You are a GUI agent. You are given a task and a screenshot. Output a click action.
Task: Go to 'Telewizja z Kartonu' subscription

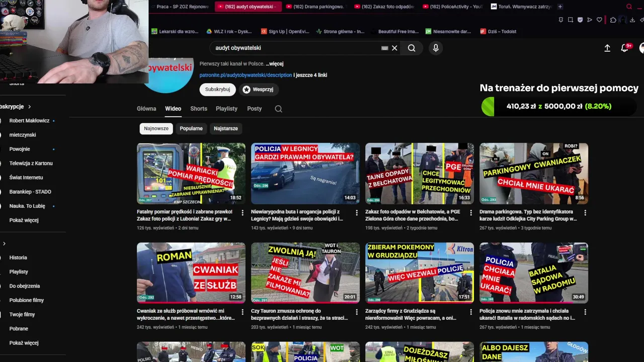click(x=31, y=163)
